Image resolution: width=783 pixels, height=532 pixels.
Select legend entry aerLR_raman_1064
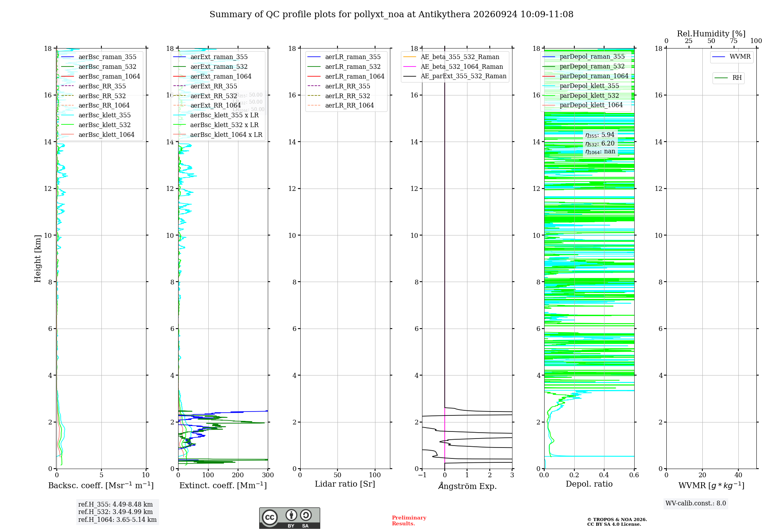pos(346,77)
